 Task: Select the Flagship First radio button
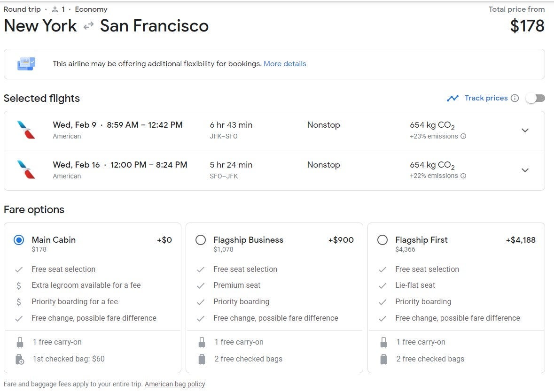(x=382, y=240)
